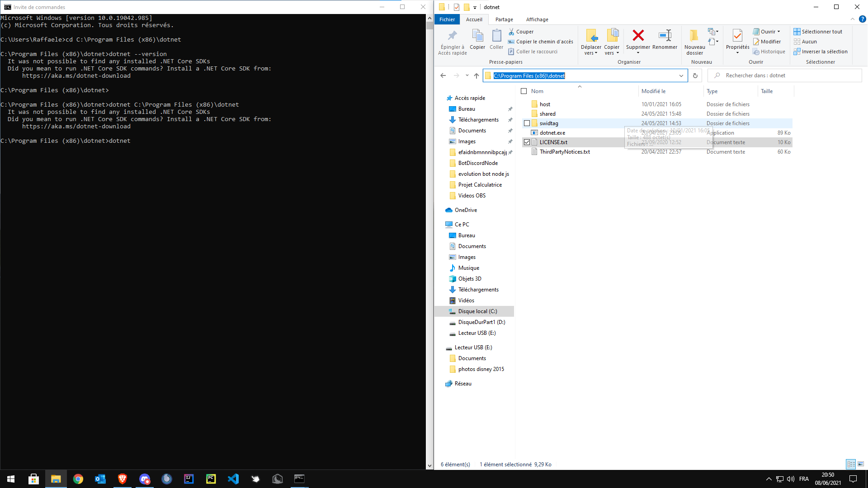
Task: Pin to quick access with the Épingler icon
Action: tap(453, 42)
